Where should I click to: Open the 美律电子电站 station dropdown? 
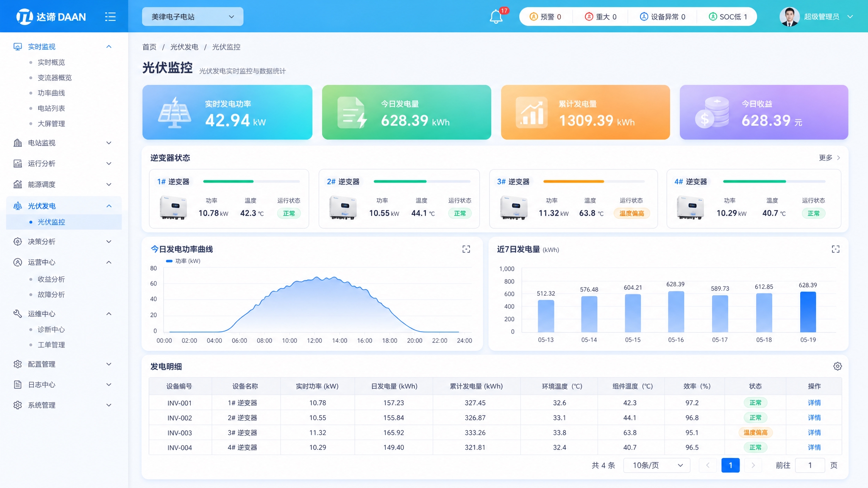[x=192, y=17]
